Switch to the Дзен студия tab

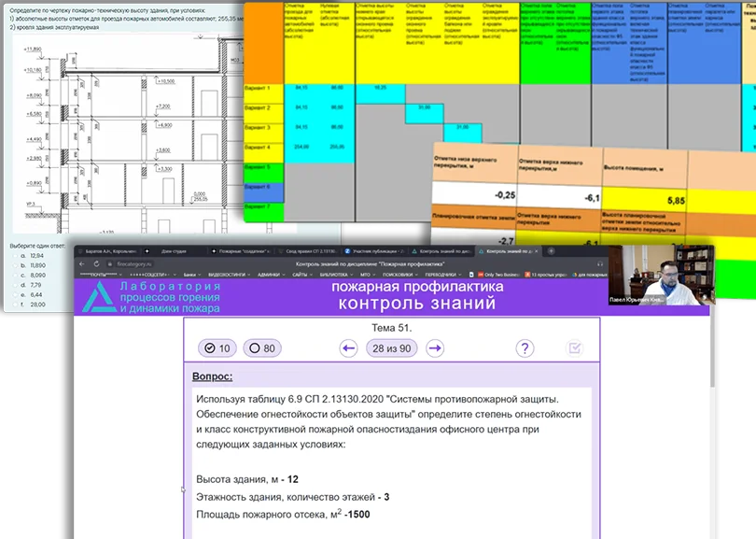[174, 251]
